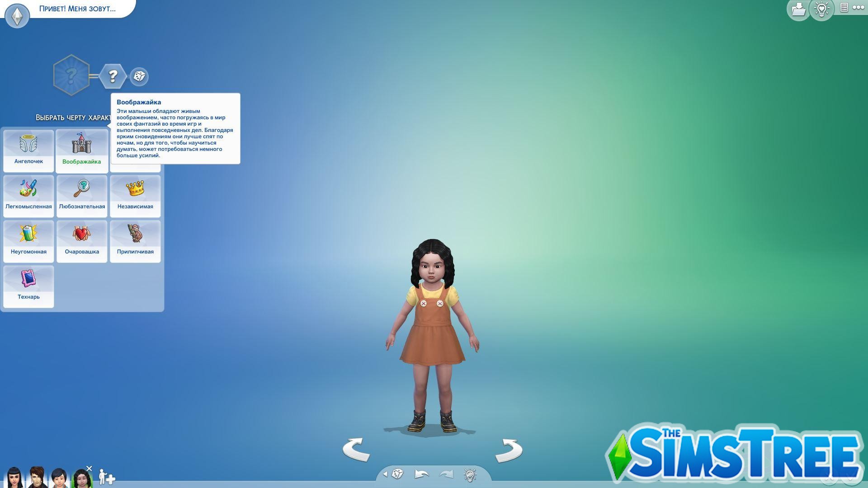Open the gallery download folder icon
Viewport: 868px width, 488px height.
tap(798, 9)
